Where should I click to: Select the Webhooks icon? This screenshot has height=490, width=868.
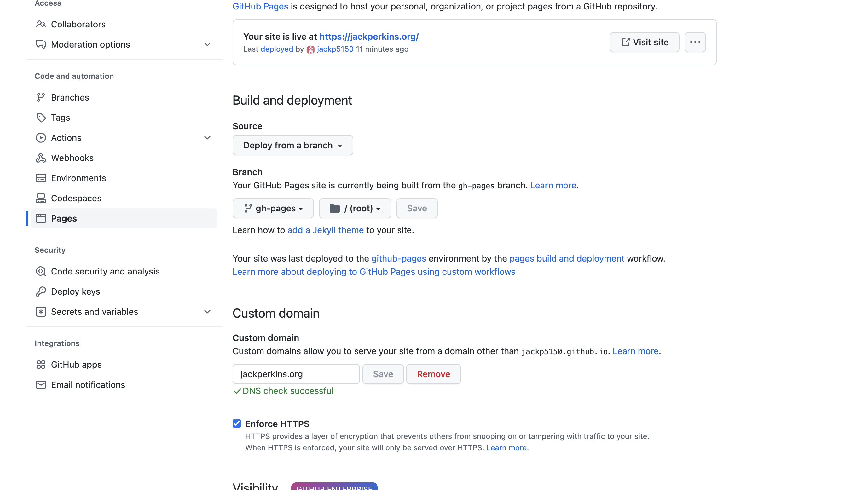point(41,158)
